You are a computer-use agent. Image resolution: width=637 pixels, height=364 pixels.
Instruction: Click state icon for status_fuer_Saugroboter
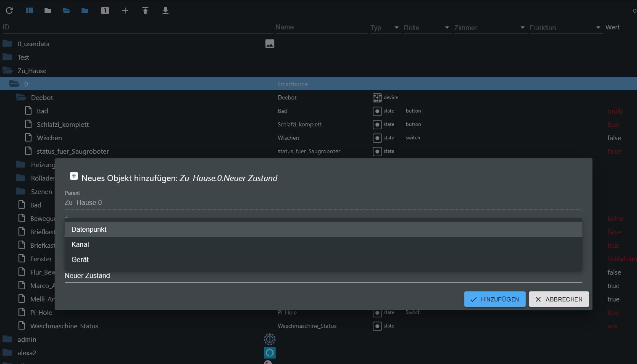[377, 151]
